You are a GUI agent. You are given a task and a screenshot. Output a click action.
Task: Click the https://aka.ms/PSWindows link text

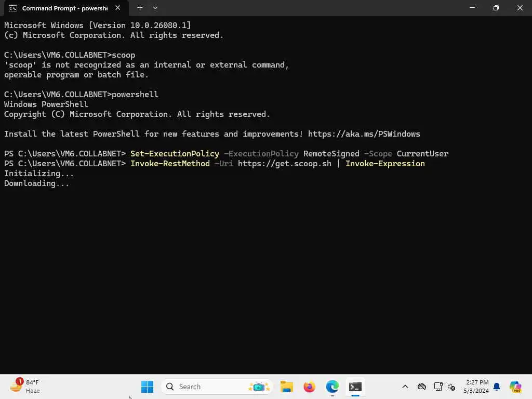click(x=364, y=134)
